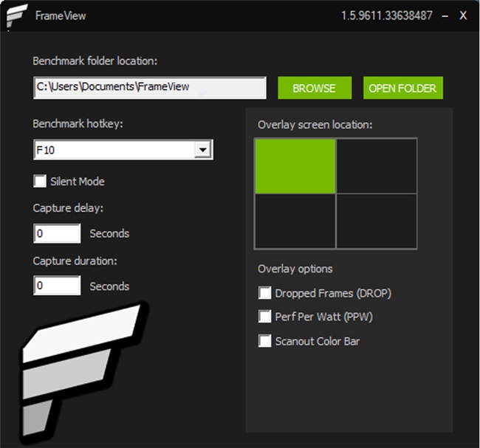Minimize the FrameView window
Screen dimensions: 480x448
click(445, 15)
